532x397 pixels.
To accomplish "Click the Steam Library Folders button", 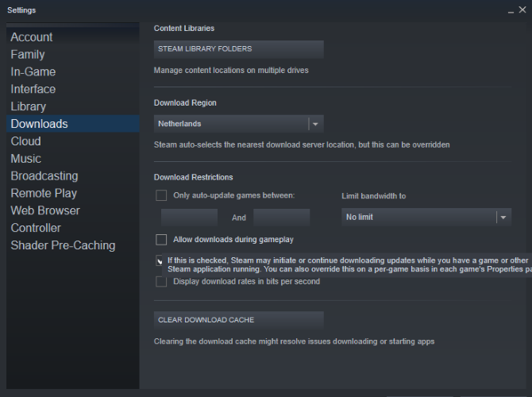I will 238,49.
